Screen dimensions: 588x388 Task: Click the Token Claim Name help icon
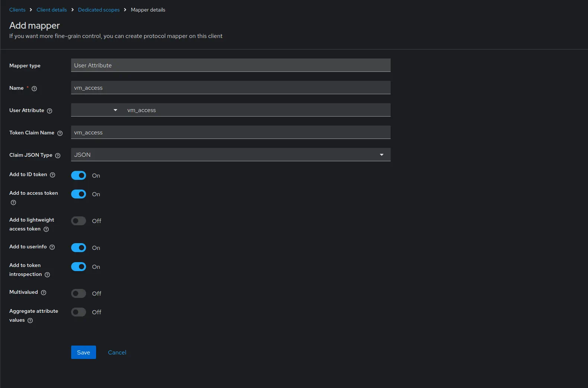pyautogui.click(x=60, y=133)
